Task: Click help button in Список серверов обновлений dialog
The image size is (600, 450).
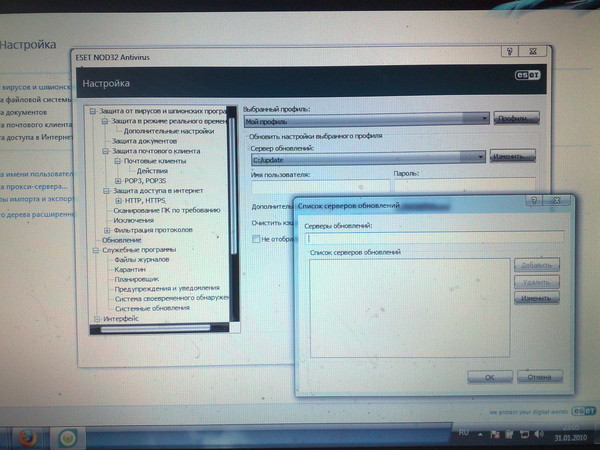Action: tap(534, 200)
